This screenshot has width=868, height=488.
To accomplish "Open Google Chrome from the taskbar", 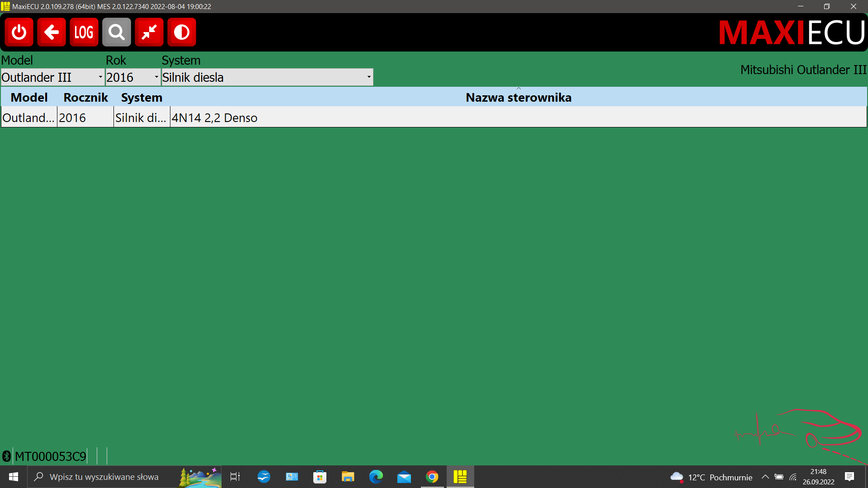I will (432, 477).
